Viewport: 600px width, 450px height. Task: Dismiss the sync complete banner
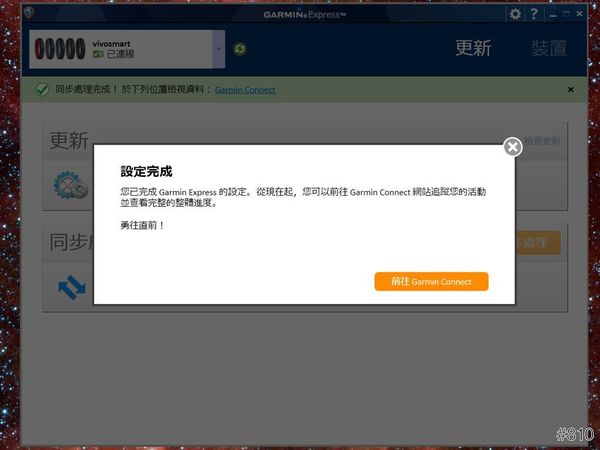[x=571, y=90]
